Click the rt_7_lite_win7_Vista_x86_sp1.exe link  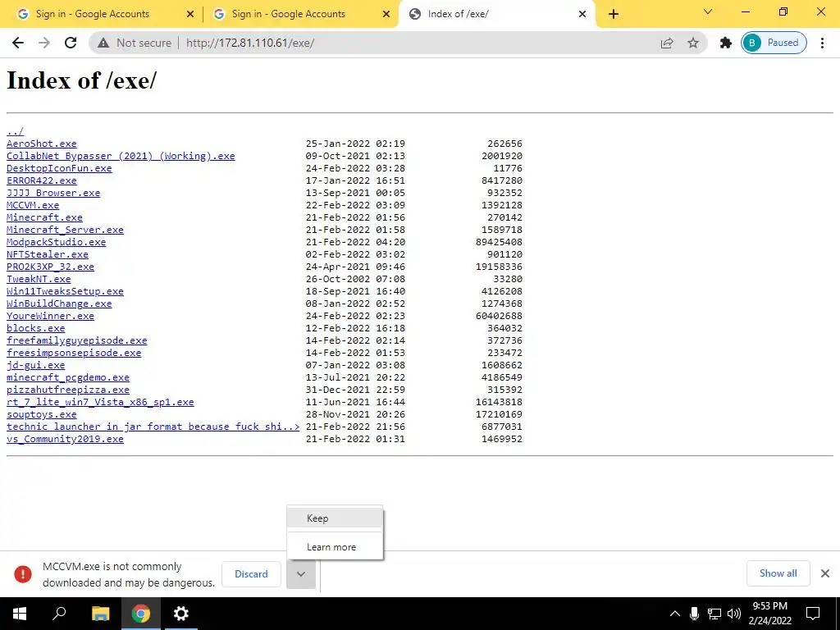pyautogui.click(x=100, y=402)
